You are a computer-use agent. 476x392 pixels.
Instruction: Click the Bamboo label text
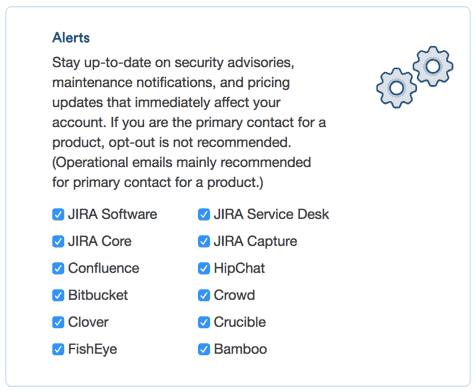(240, 349)
